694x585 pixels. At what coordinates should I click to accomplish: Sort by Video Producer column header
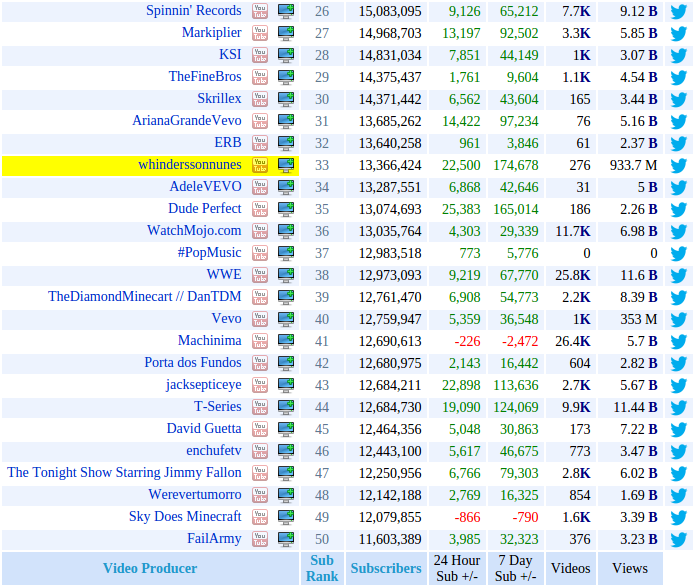tap(150, 568)
